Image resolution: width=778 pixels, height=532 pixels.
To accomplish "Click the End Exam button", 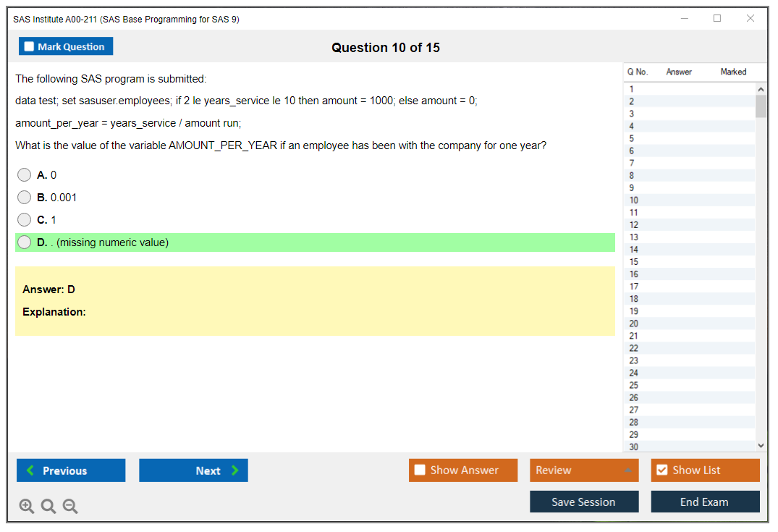I will [704, 502].
